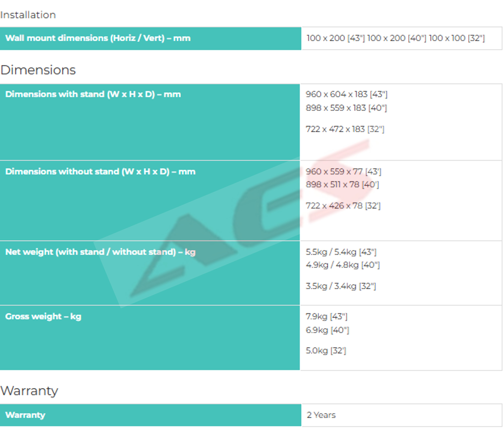Select the Net weight label cell

(x=100, y=252)
